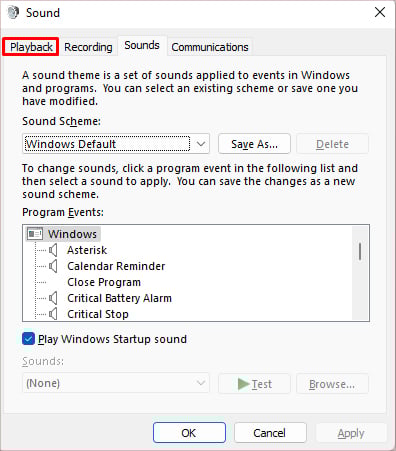Click the Save As... button
Screen dimensions: 396x451
254,144
